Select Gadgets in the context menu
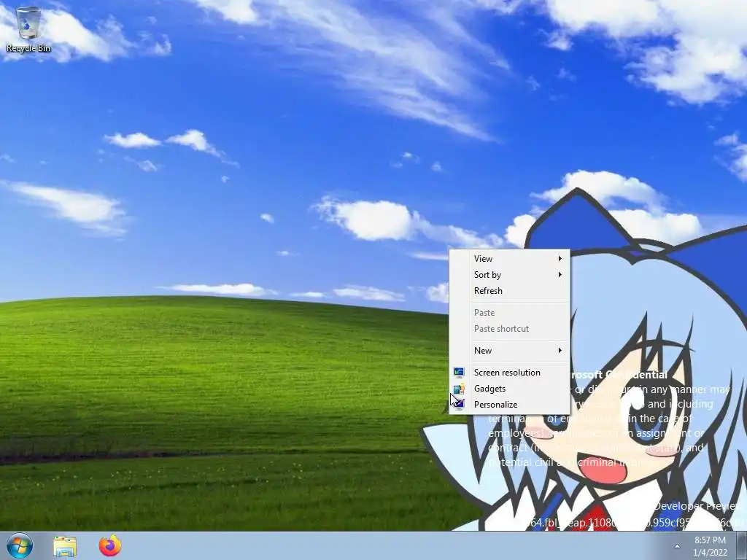 509,389
